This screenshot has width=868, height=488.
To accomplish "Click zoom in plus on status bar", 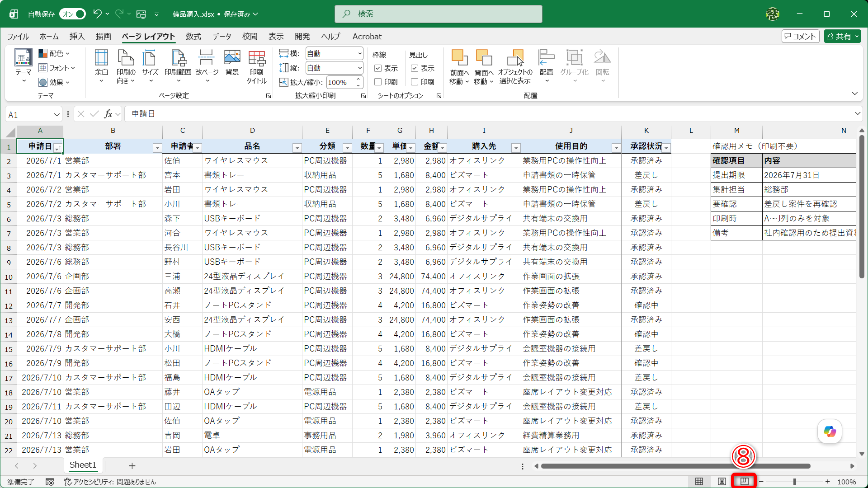I will point(827,482).
